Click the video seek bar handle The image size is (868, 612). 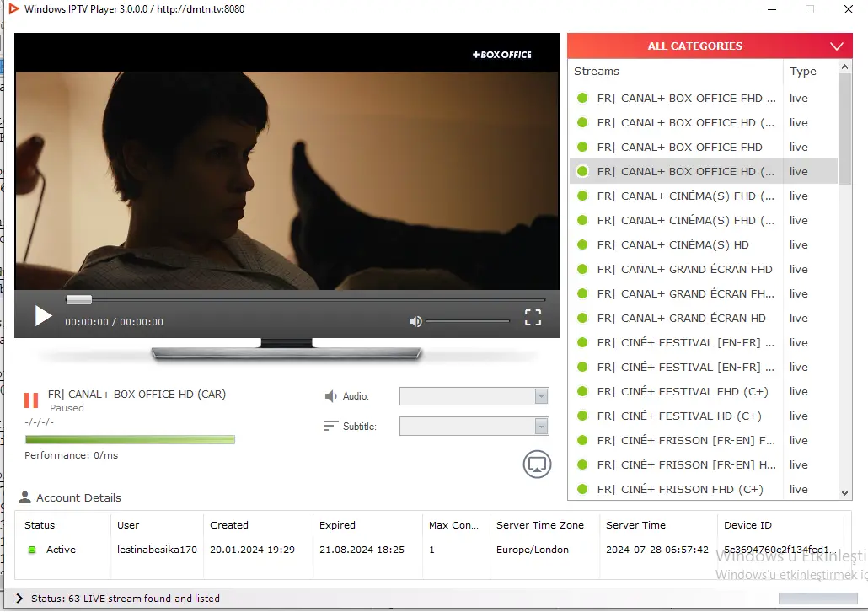coord(79,299)
